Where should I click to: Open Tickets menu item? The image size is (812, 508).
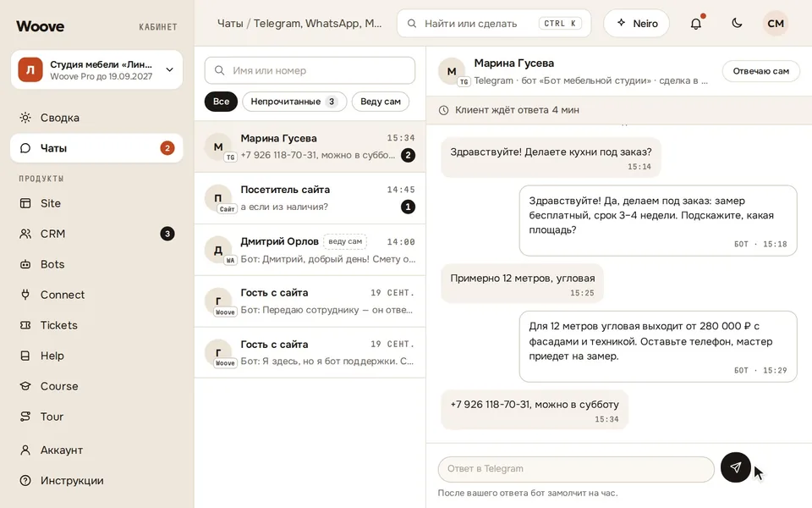click(x=96, y=325)
